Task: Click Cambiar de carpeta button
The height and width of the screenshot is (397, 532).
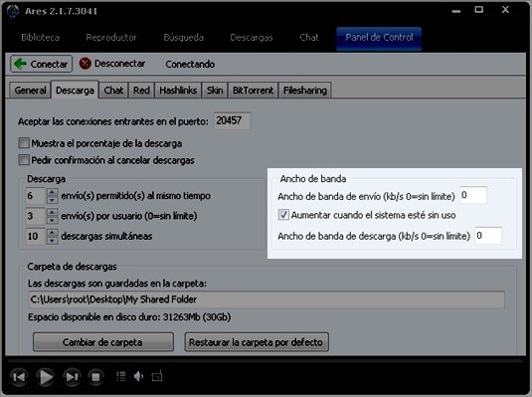Action: (x=103, y=342)
